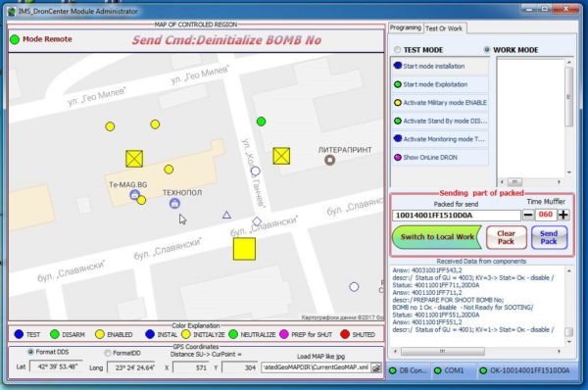Viewport: 588px width, 390px height.
Task: Click the green Mode Remote indicator
Action: 15,39
